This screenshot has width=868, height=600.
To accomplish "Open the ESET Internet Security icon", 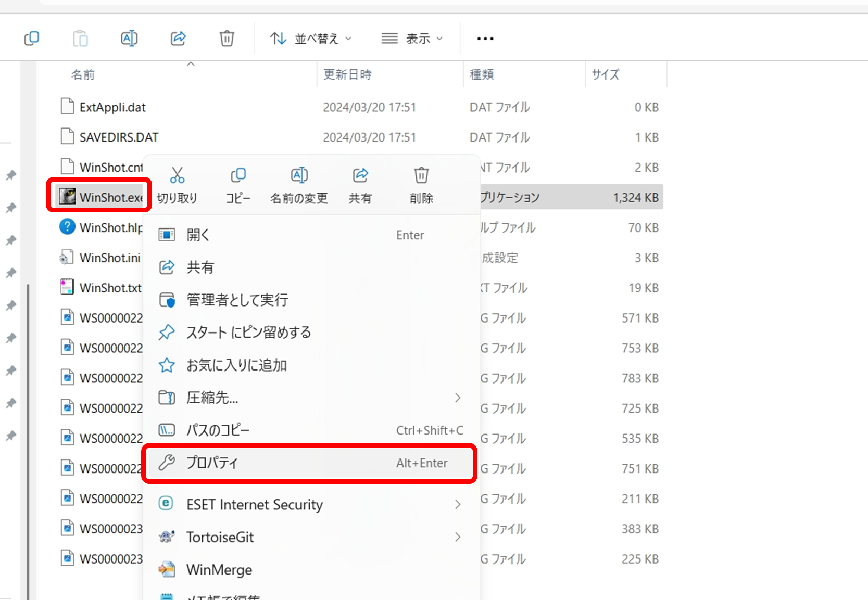I will [166, 504].
